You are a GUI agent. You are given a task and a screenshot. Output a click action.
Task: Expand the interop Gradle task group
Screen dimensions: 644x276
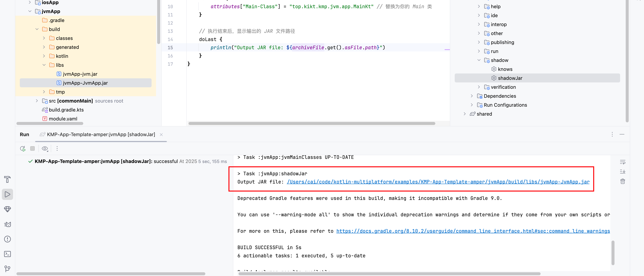(479, 24)
